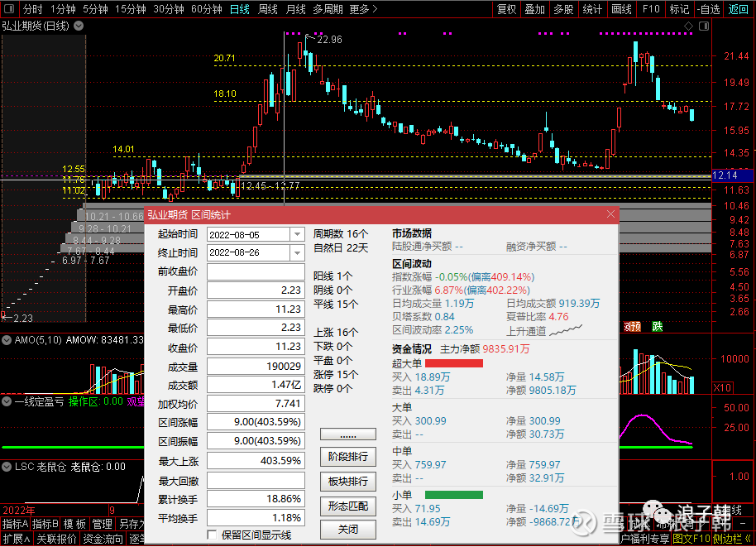This screenshot has width=756, height=547.
Task: Expand the AMO indicator settings icon
Action: coord(7,340)
